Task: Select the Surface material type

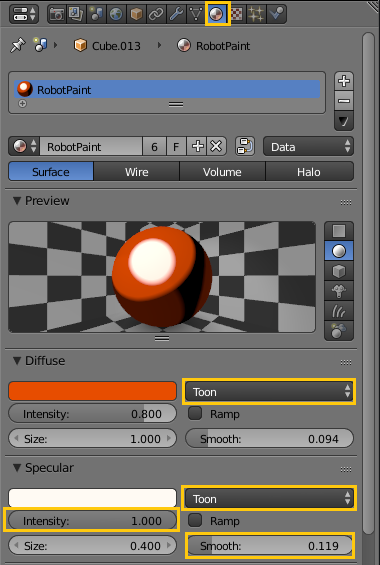Action: pos(51,172)
